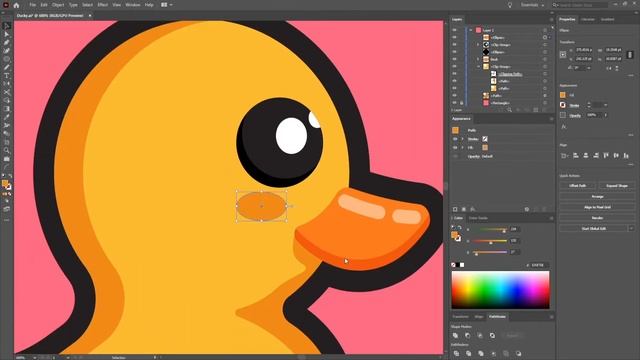The height and width of the screenshot is (360, 640).
Task: Open the Effect menu
Action: [102, 5]
